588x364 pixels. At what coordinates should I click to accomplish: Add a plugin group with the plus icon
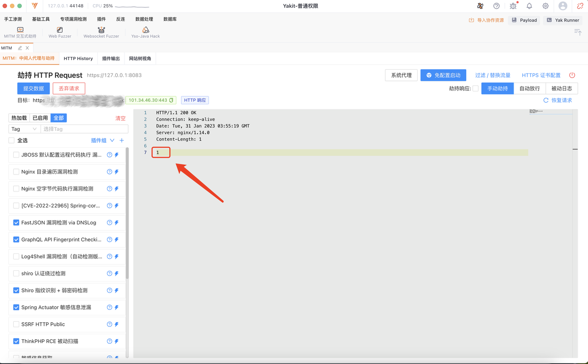point(122,140)
